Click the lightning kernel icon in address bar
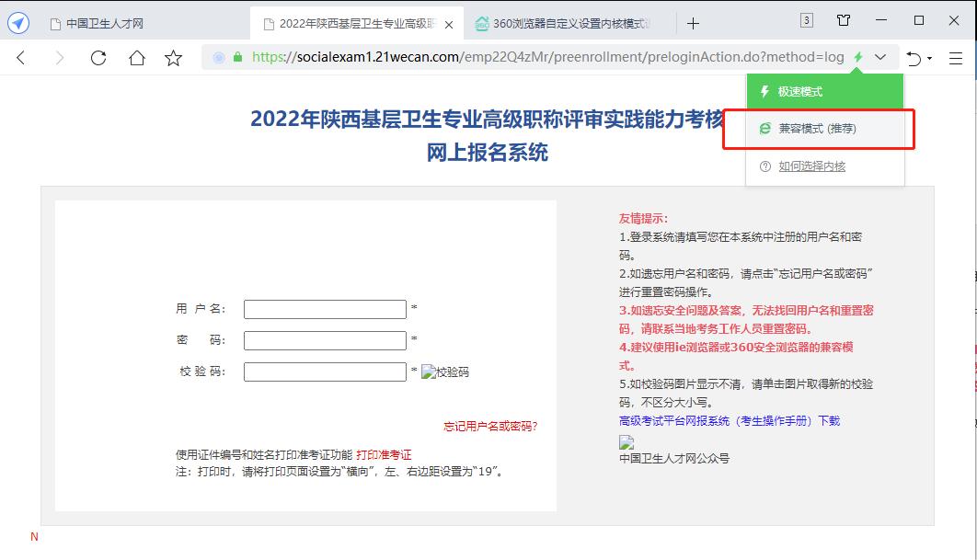 (857, 57)
